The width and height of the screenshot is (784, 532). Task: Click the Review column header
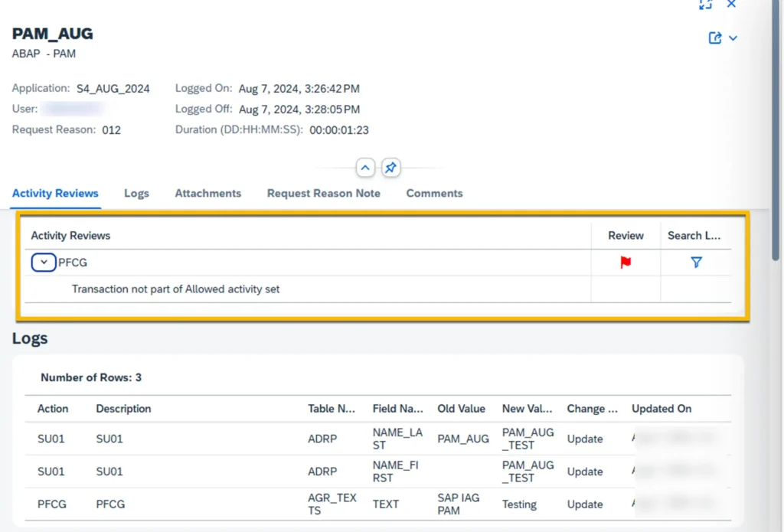click(x=626, y=236)
